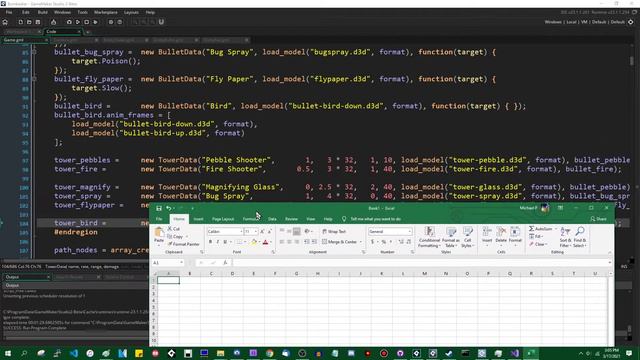The width and height of the screenshot is (640, 360).
Task: Click GameMaker's Debug (bug) toolbar icon
Action: pyautogui.click(x=69, y=22)
